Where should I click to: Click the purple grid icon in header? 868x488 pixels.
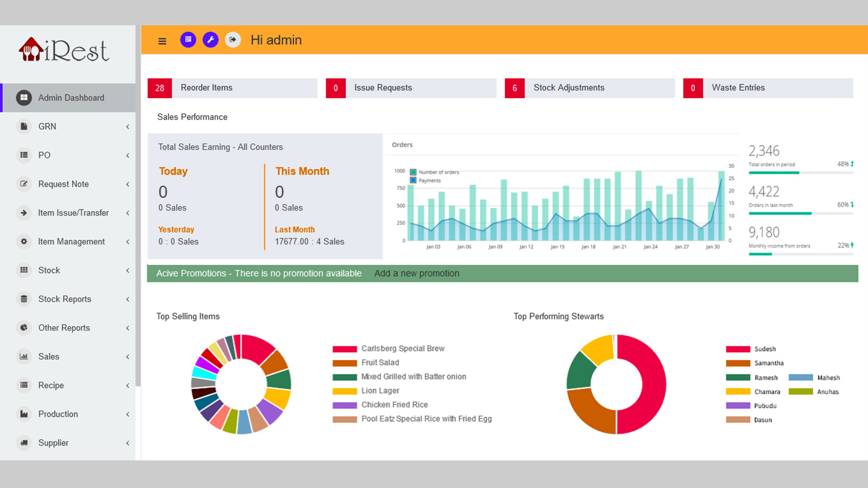[188, 40]
